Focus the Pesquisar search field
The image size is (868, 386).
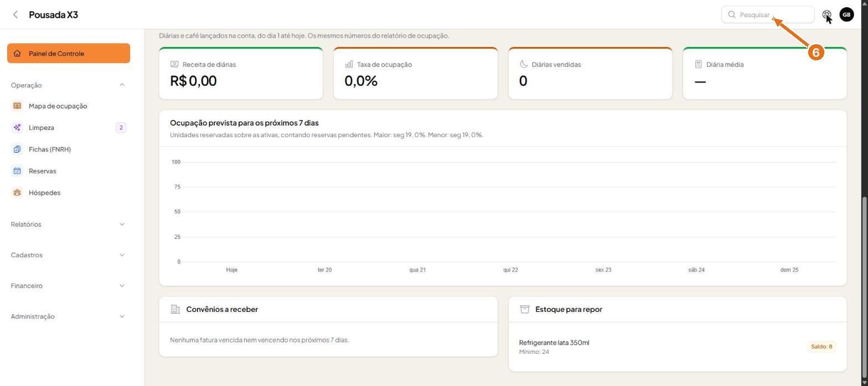click(768, 15)
